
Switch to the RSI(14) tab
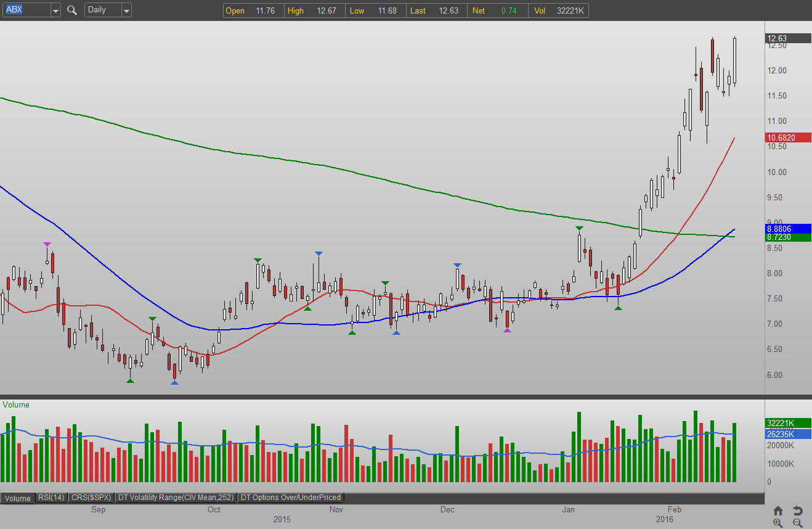51,498
